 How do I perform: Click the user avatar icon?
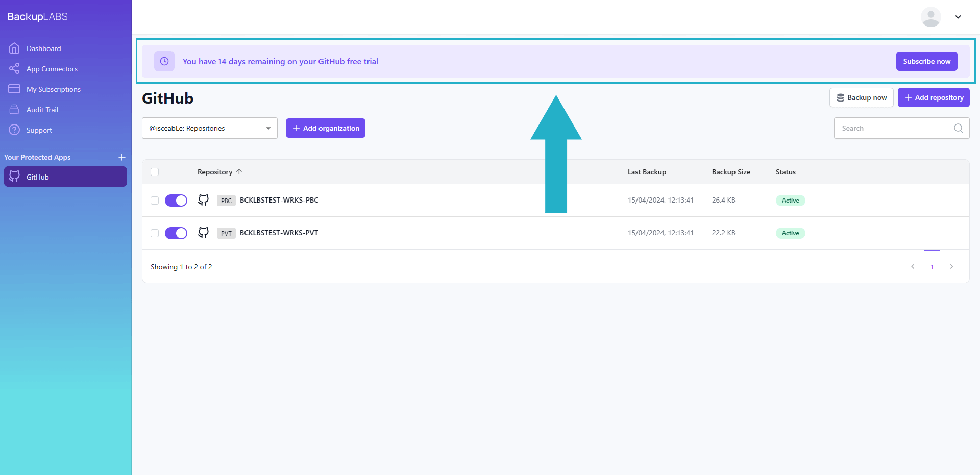click(x=931, y=17)
